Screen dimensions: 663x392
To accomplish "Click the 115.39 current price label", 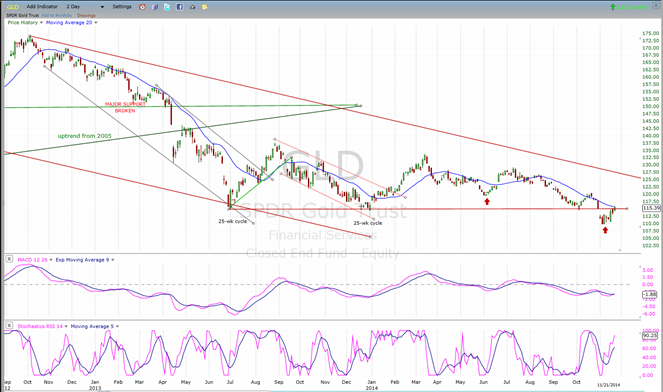I will point(651,208).
